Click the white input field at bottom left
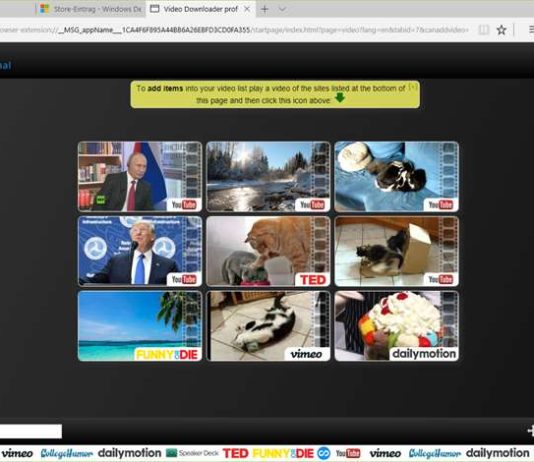This screenshot has height=462, width=534. point(31,431)
